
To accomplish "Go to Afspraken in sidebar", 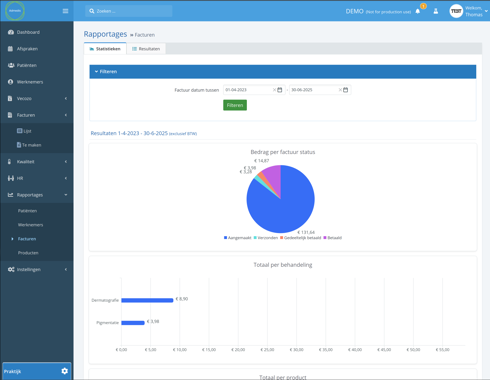I will [x=37, y=49].
